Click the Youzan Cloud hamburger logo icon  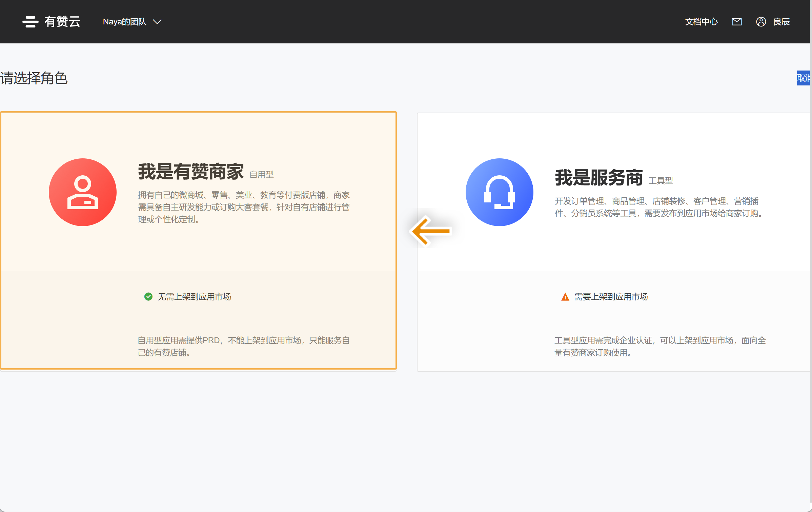pos(30,22)
